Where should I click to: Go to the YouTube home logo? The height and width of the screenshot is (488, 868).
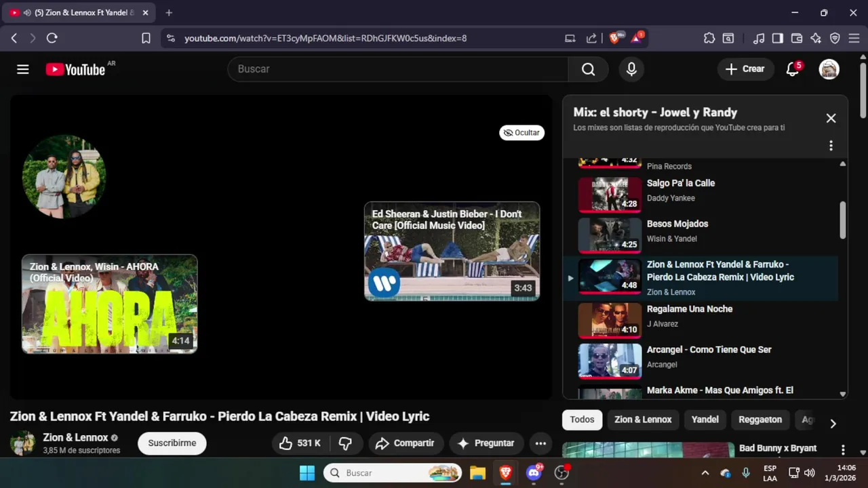click(75, 69)
